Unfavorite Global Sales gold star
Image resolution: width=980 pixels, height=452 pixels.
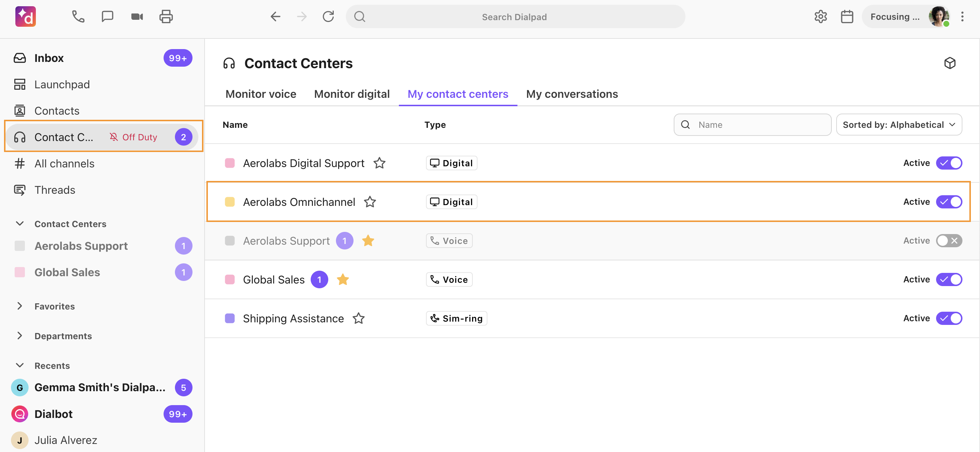[343, 279]
